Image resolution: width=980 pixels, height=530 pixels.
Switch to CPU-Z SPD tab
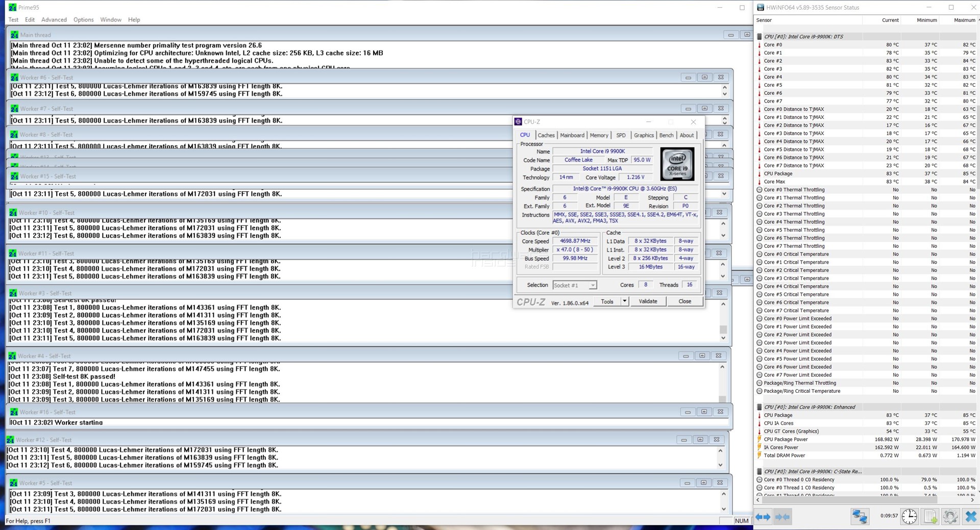coord(621,135)
